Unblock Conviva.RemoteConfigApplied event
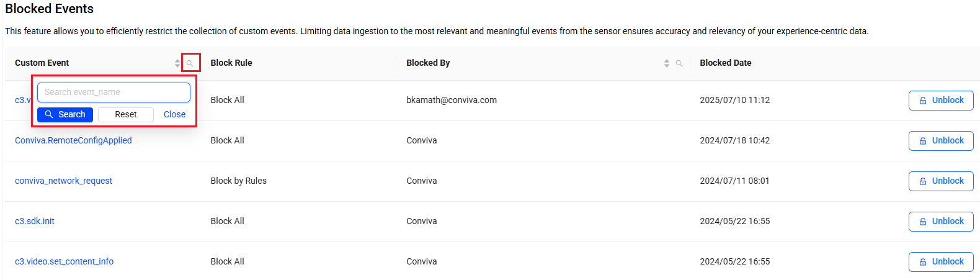Screen dimensions: 980x280 (941, 141)
